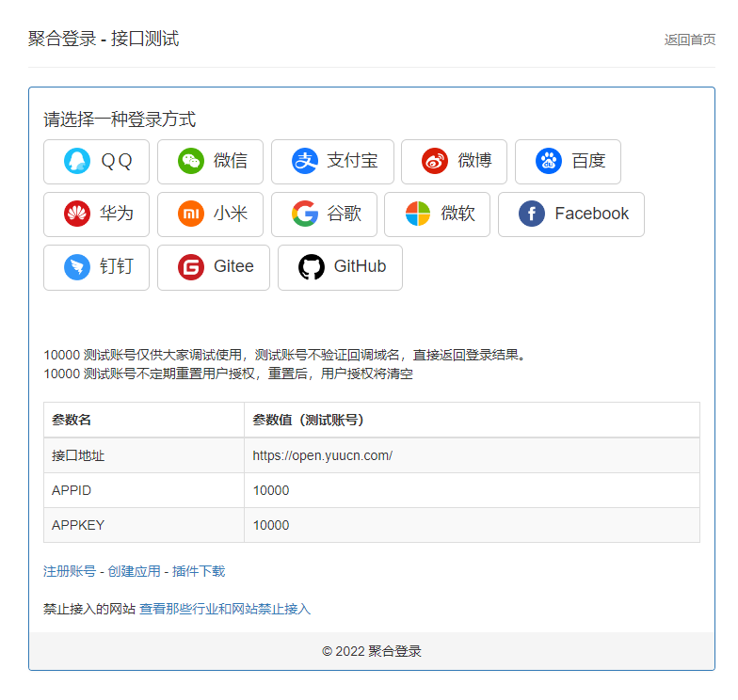Viewport: 738px width, 700px height.
Task: Click the QQ label text
Action: click(117, 161)
